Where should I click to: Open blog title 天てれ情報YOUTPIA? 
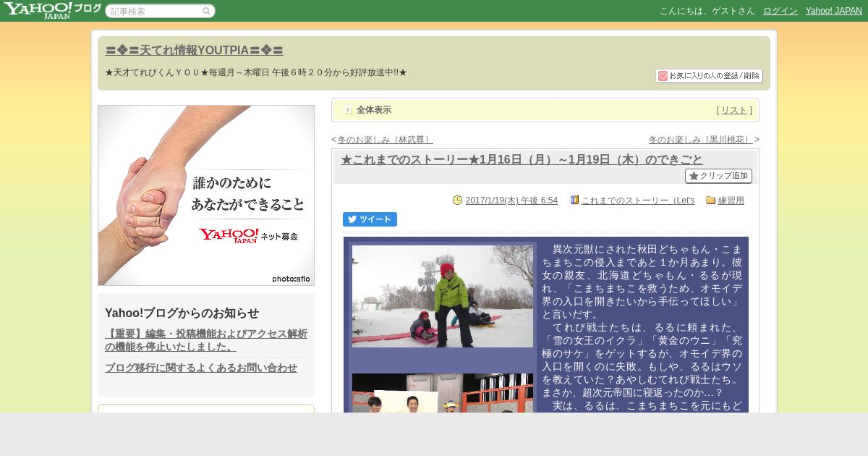tap(194, 51)
